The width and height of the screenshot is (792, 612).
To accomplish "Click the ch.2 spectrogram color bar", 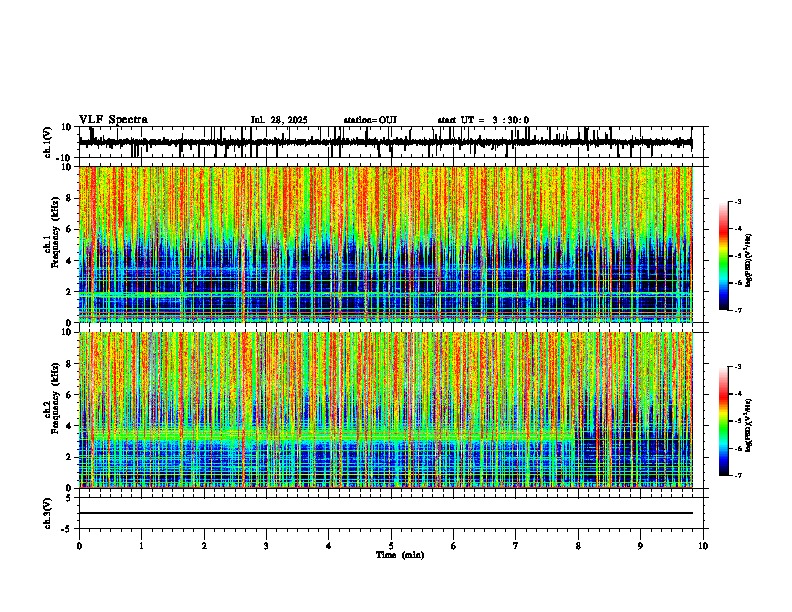I will [x=723, y=421].
